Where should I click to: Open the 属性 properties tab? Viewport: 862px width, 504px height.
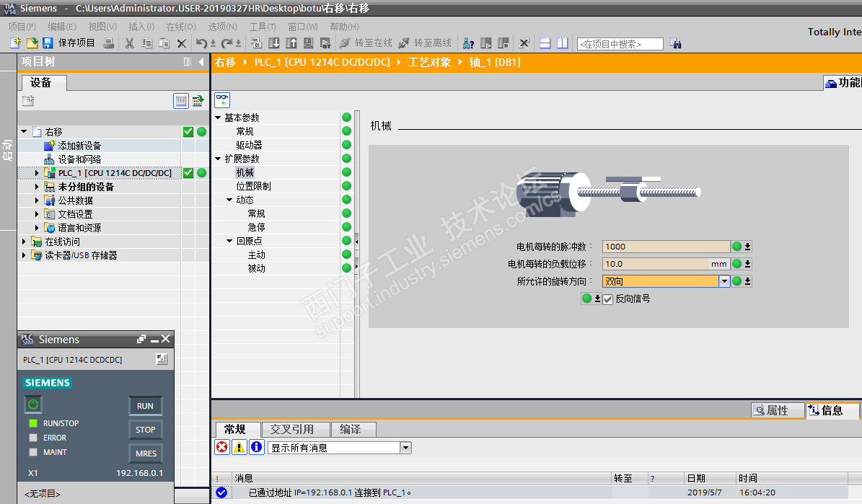(777, 410)
